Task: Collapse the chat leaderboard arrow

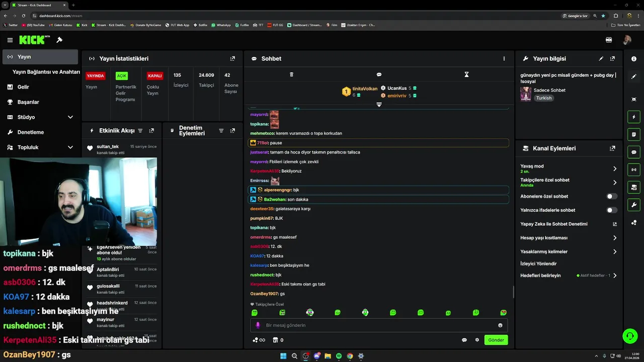Action: tap(379, 105)
